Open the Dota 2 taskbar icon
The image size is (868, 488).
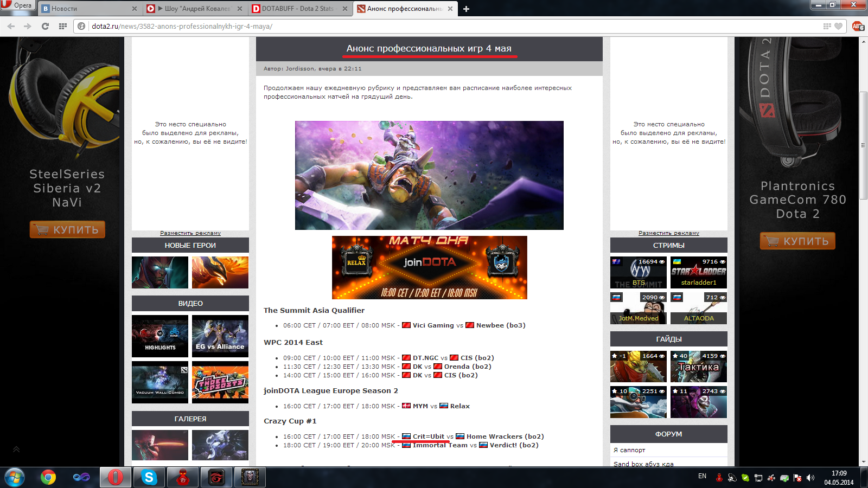[250, 477]
